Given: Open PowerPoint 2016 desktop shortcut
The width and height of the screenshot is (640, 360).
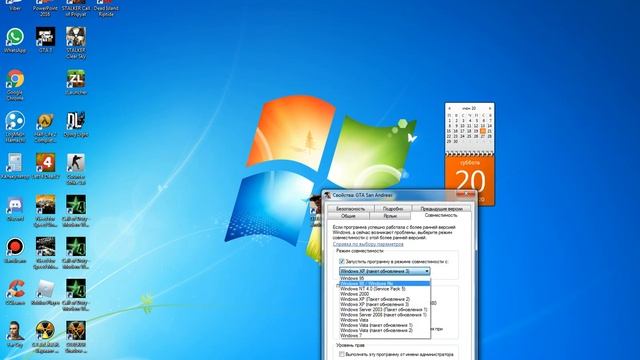Looking at the screenshot, I should pyautogui.click(x=45, y=8).
